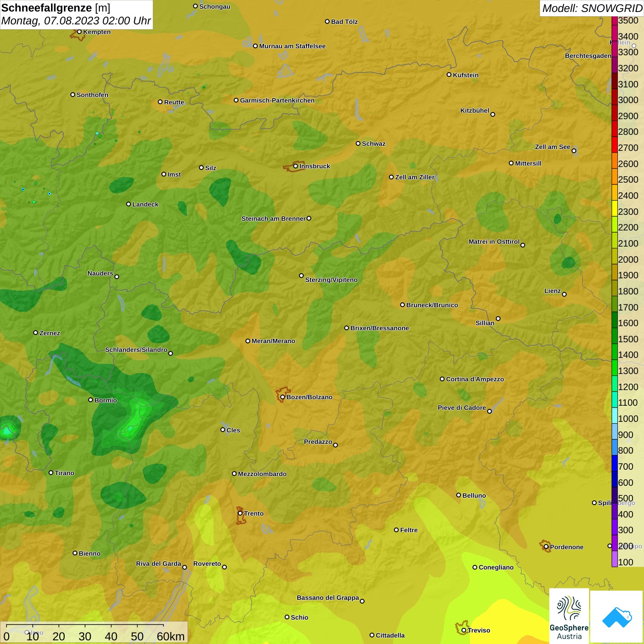Click the 100 m violet legend color
Screen dimensions: 644x644
pyautogui.click(x=615, y=559)
